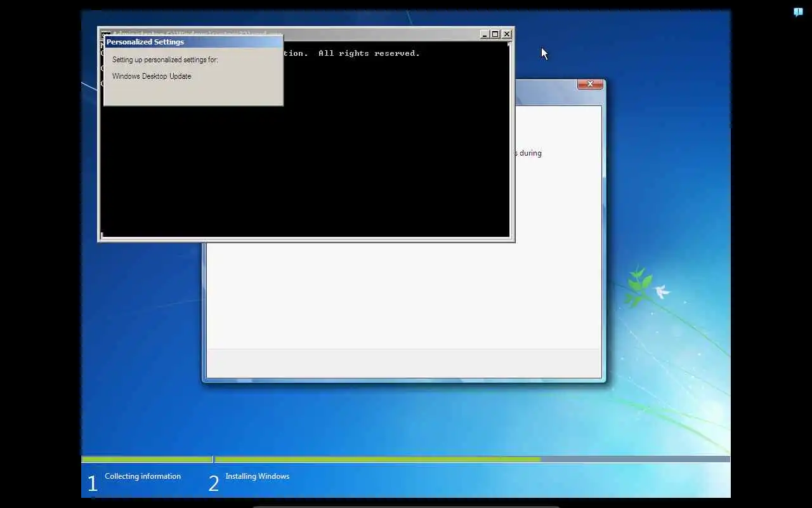Maximize the command prompt window
This screenshot has height=508, width=812.
(495, 34)
